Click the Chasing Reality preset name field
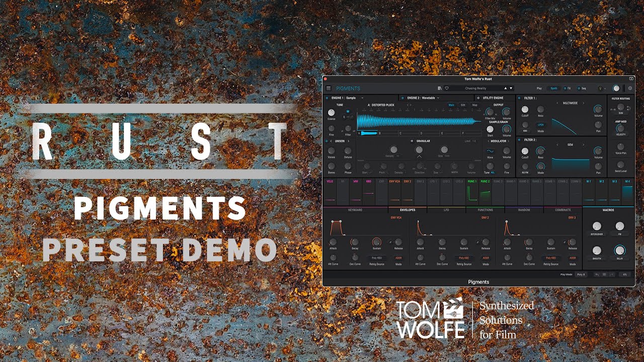The width and height of the screenshot is (644, 362). 475,88
